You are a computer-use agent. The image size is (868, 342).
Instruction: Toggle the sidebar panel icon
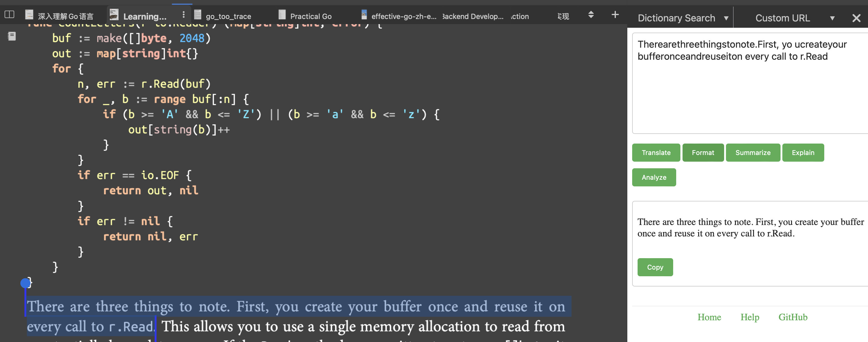[9, 15]
